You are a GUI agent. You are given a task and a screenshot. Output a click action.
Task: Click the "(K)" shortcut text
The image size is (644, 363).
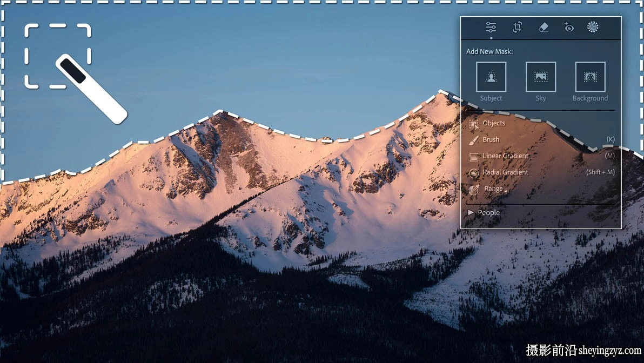tap(611, 139)
